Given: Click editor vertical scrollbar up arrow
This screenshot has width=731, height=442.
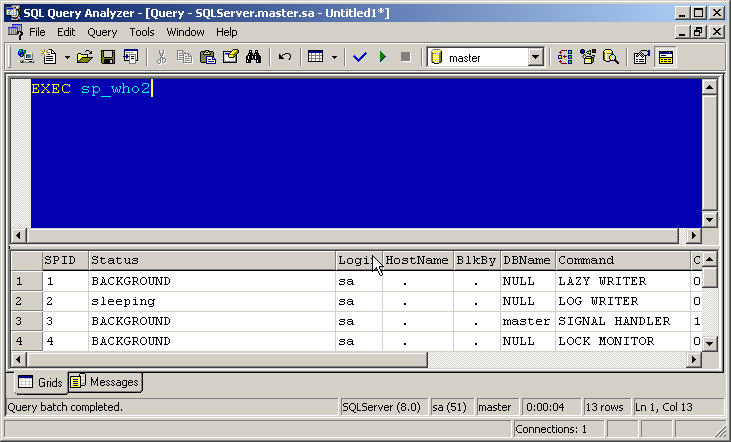Looking at the screenshot, I should [x=709, y=87].
